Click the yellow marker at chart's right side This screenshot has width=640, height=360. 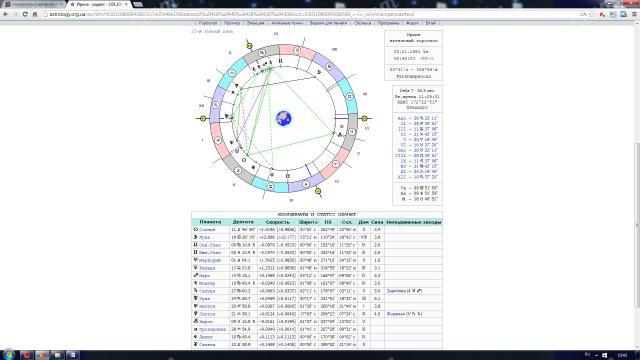364,118
